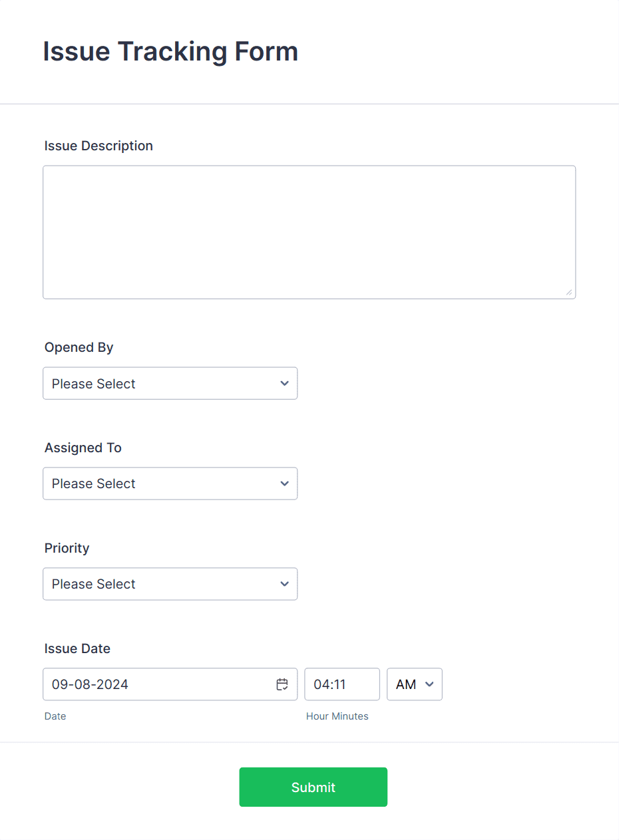The image size is (619, 840).
Task: Click the chevron on the Assigned To dropdown
Action: click(x=284, y=484)
